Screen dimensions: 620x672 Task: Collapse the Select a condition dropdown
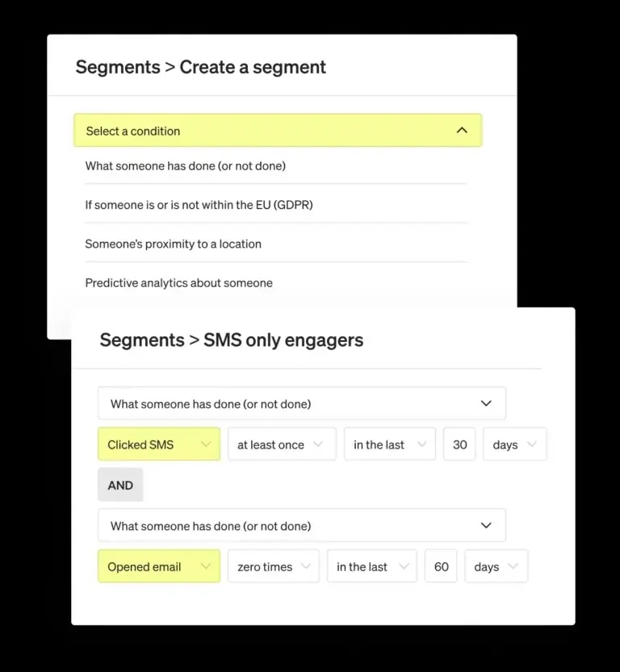point(277,131)
